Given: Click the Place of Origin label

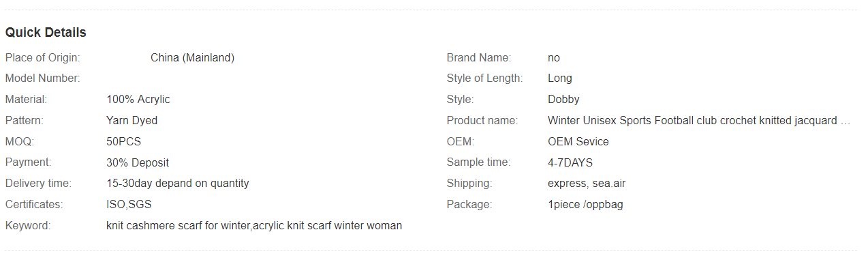Looking at the screenshot, I should [42, 58].
